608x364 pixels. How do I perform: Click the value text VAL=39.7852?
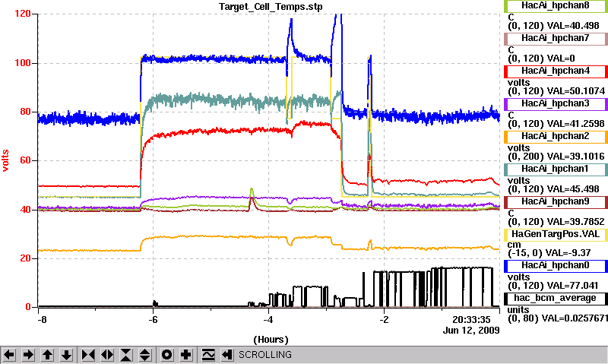coord(575,222)
